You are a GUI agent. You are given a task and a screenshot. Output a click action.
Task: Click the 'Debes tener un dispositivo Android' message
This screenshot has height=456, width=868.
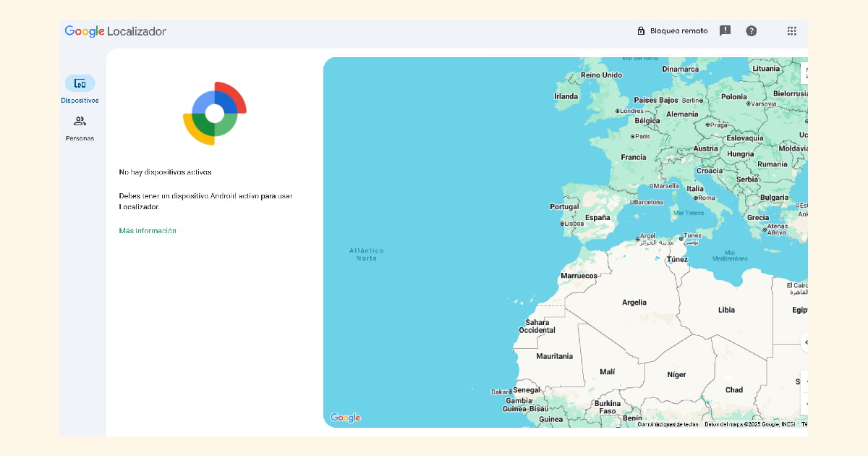point(205,201)
